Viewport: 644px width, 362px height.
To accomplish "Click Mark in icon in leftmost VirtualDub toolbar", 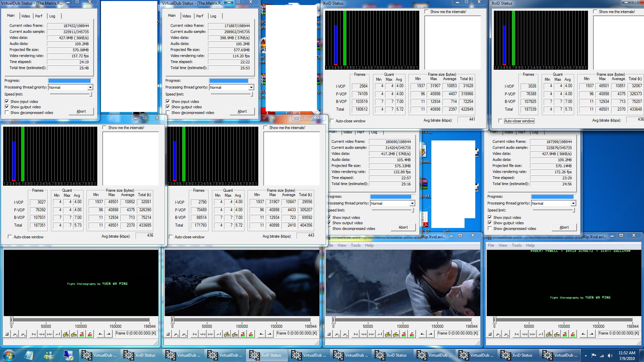I will tap(100, 334).
